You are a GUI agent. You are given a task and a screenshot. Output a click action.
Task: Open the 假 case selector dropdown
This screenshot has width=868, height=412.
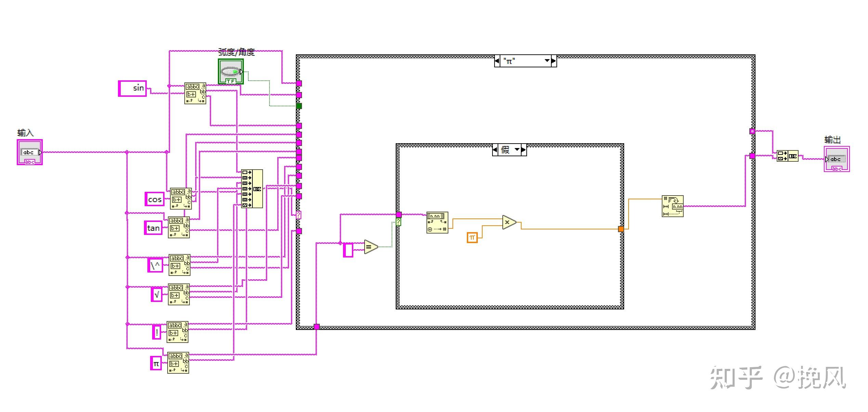click(x=517, y=150)
